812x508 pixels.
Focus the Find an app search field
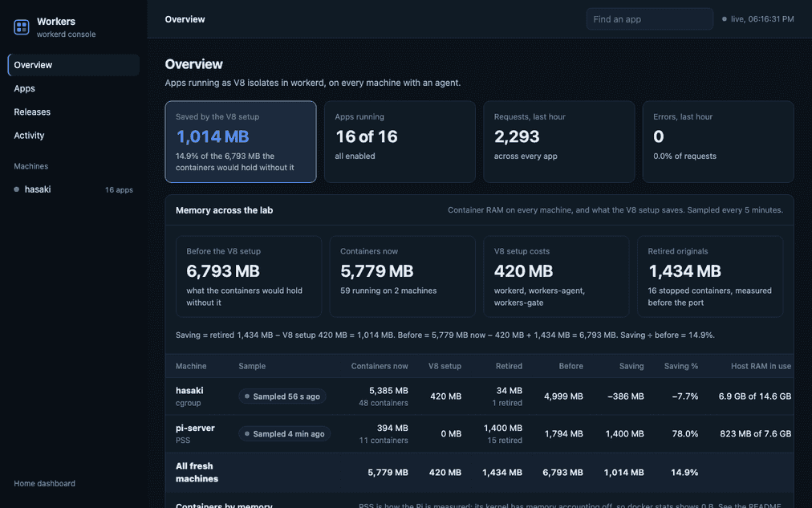click(649, 19)
